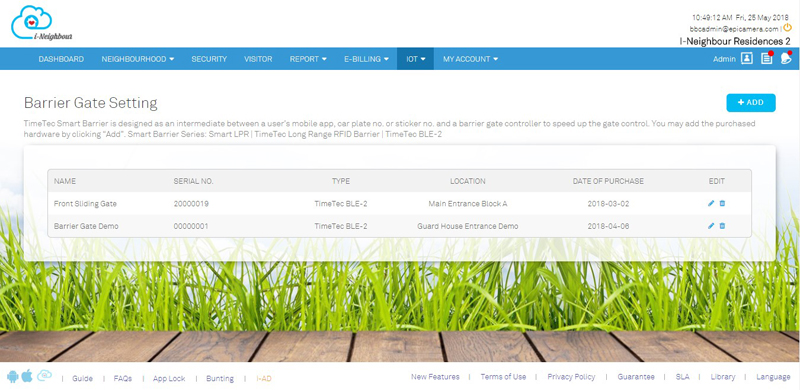
Task: Click the NAME column header
Action: click(65, 181)
